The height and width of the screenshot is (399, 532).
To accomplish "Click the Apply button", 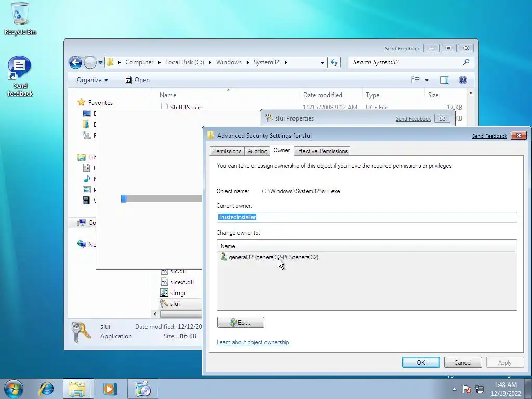I will coord(504,362).
